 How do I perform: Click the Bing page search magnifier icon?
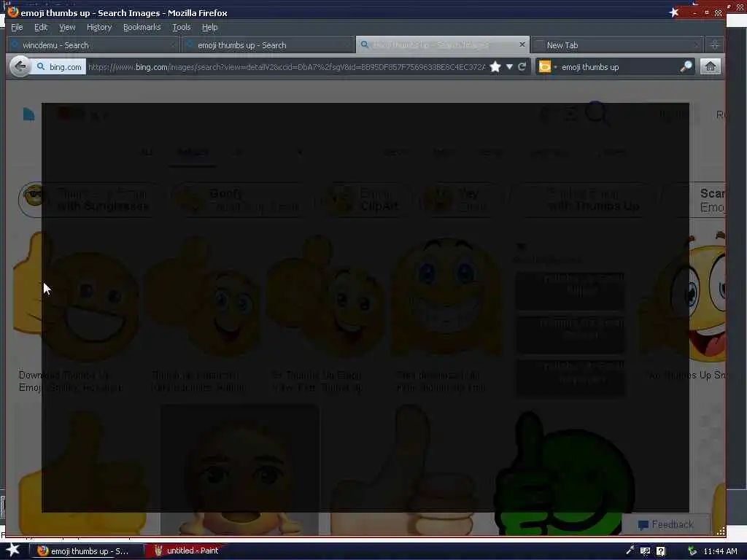pos(596,113)
